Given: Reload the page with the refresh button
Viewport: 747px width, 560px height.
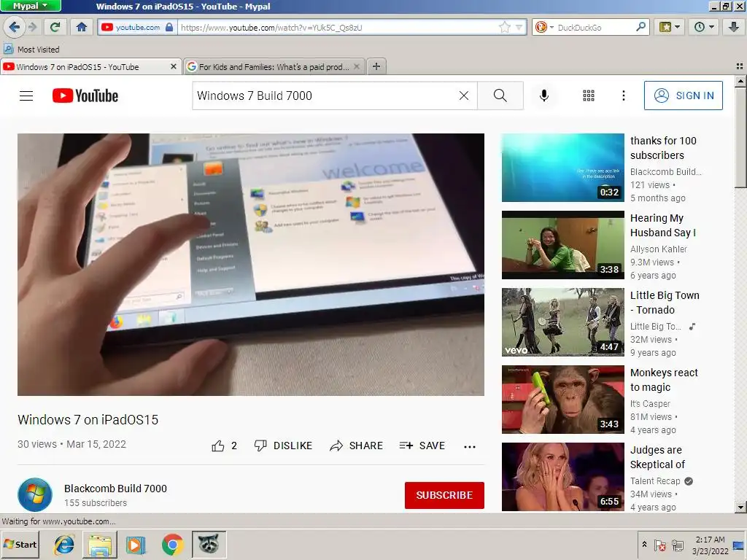Looking at the screenshot, I should [x=55, y=27].
